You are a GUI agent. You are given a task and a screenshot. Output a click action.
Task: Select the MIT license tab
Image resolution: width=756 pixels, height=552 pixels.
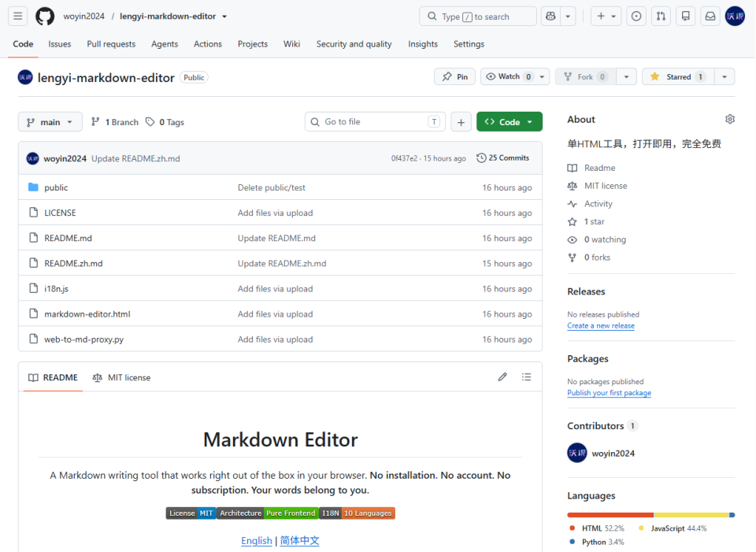122,377
